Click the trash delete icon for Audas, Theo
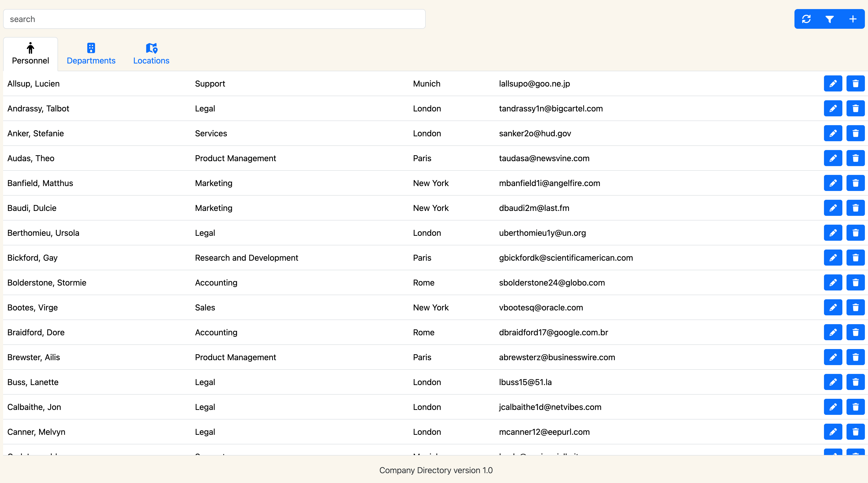 pos(856,158)
